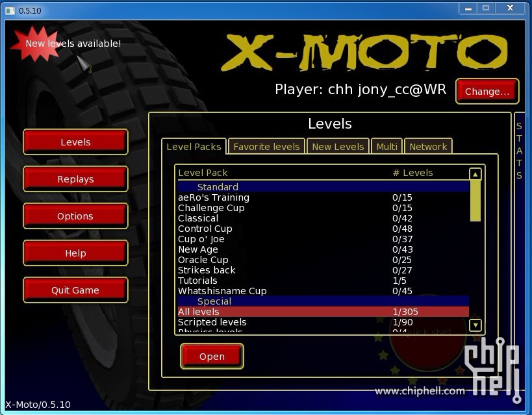Select the All levels pack row
Screen dimensions: 532x415
pyautogui.click(x=323, y=312)
